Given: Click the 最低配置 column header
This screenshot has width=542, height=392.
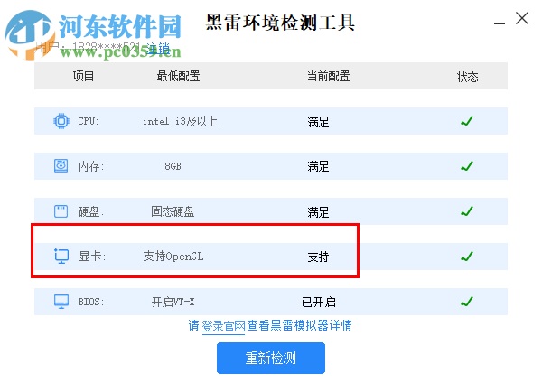Looking at the screenshot, I should tap(178, 76).
